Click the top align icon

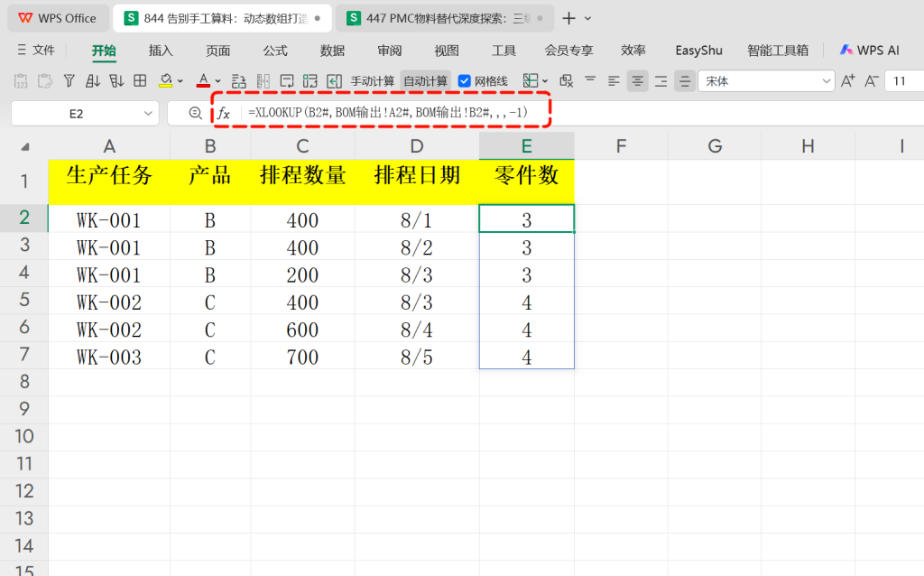[x=590, y=80]
